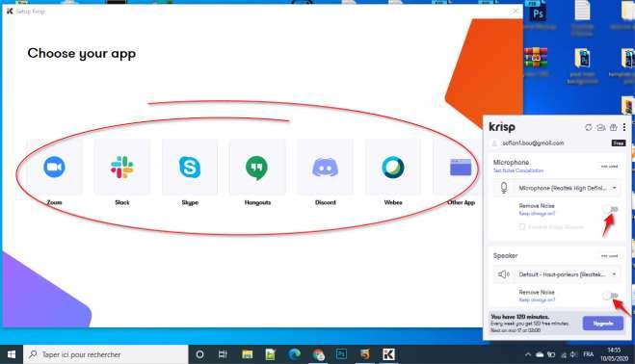635x364 pixels.
Task: Open Task View from the taskbar
Action: 223,354
